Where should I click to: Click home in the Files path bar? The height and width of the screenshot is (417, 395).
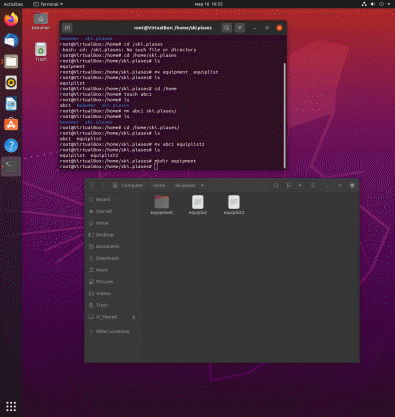159,185
